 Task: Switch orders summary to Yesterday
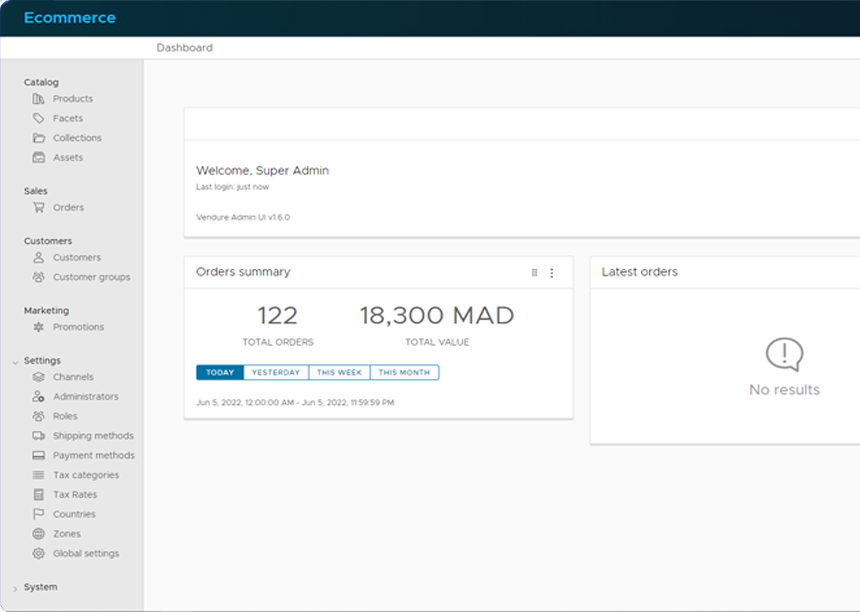(275, 372)
